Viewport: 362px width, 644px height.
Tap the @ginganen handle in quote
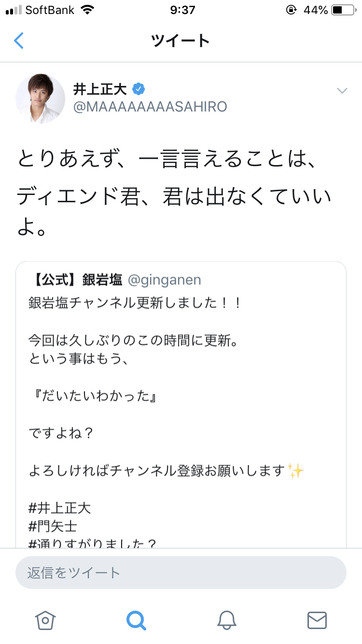click(x=165, y=280)
